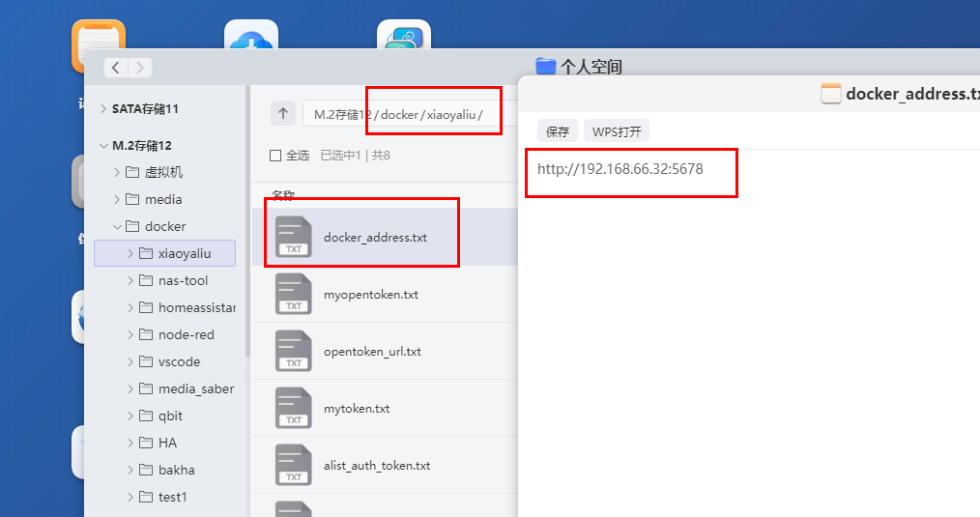Select the myopentoken.txt file icon
This screenshot has height=517, width=980.
point(293,294)
